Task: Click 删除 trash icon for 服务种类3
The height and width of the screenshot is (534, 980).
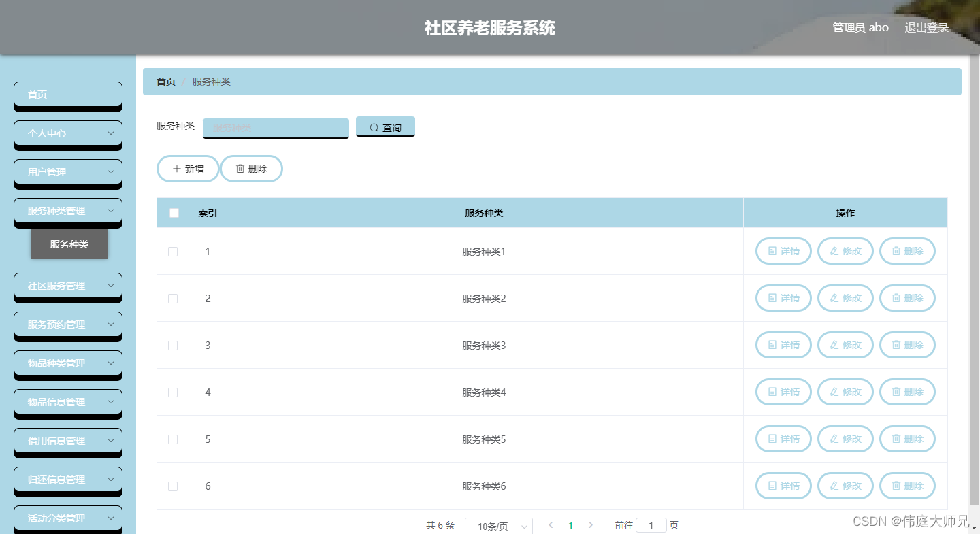Action: click(896, 345)
